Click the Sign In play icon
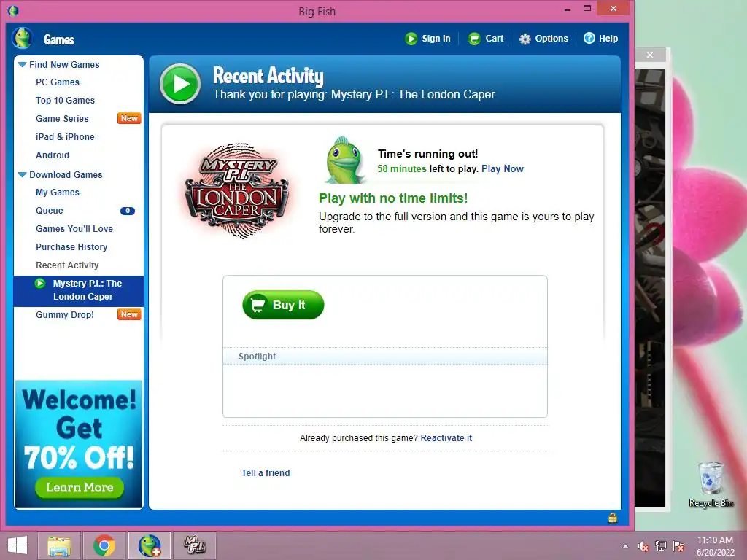This screenshot has width=747, height=560. click(x=411, y=39)
